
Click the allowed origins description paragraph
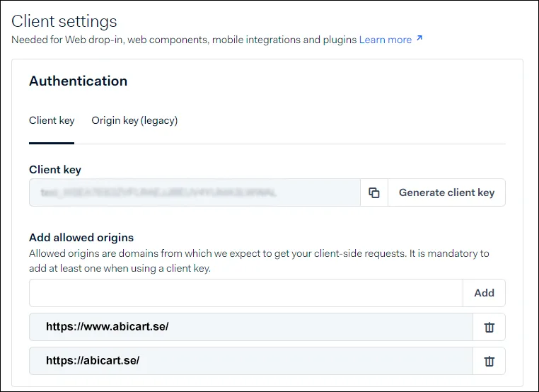[259, 260]
